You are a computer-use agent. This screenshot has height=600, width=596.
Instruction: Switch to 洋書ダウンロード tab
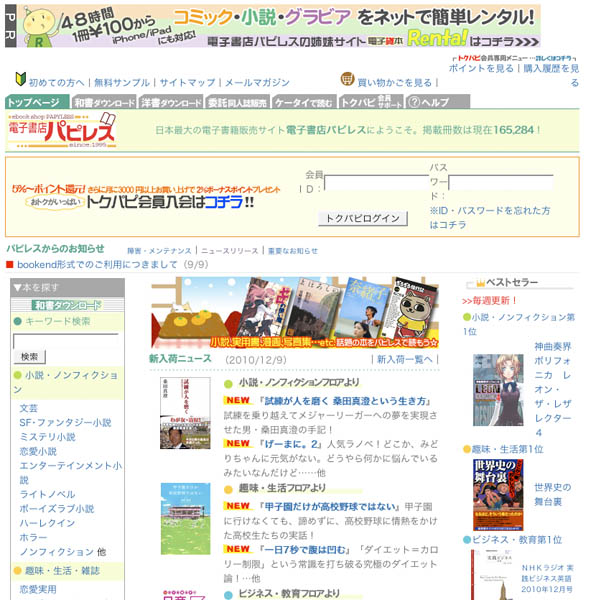(x=171, y=102)
